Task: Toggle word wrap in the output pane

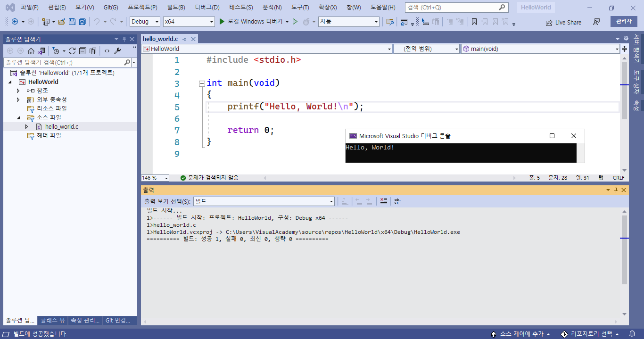Action: 397,201
